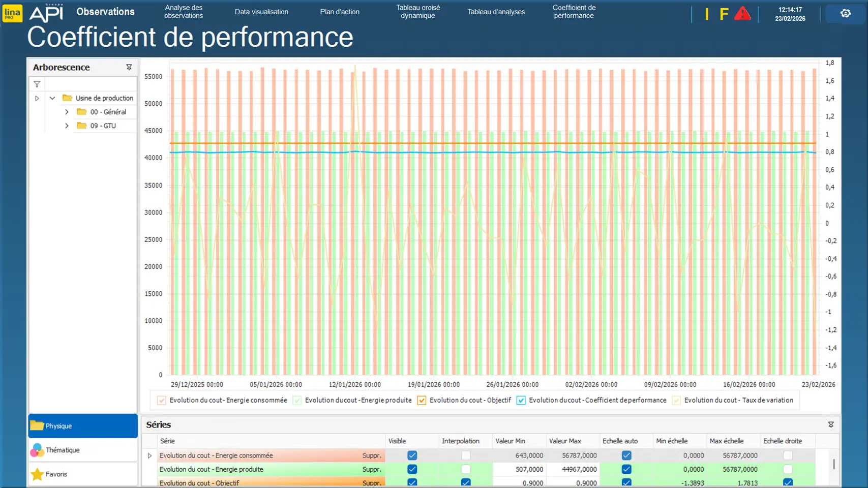Click the yellow I indicator icon
Viewport: 868px width, 488px height.
(x=707, y=14)
